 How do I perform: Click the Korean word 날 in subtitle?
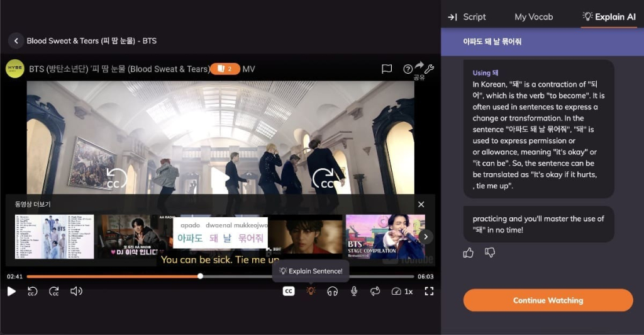pyautogui.click(x=227, y=238)
